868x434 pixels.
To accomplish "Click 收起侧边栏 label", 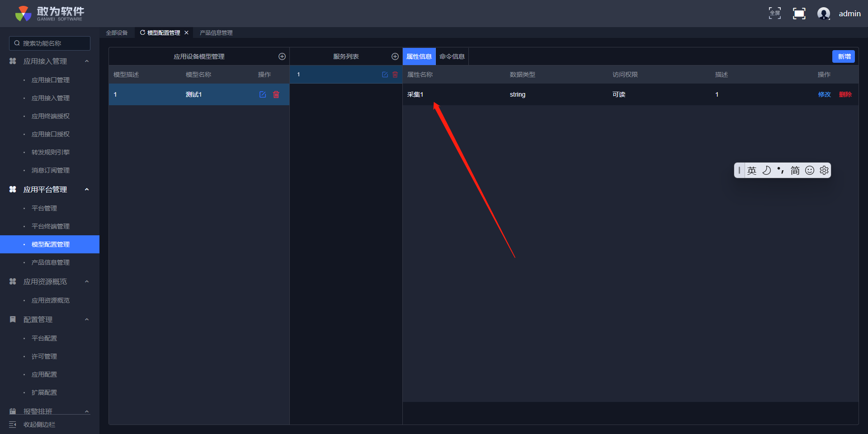I will [x=39, y=425].
